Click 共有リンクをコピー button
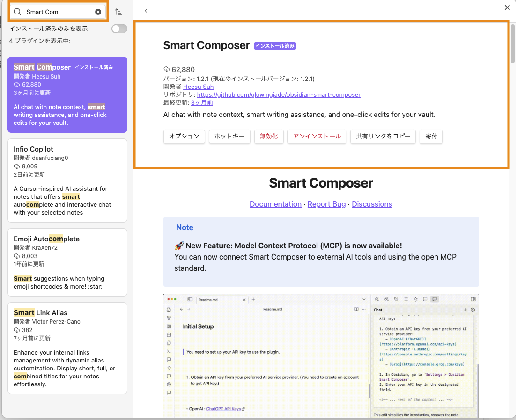Screen dimensions: 516x420 [383, 137]
